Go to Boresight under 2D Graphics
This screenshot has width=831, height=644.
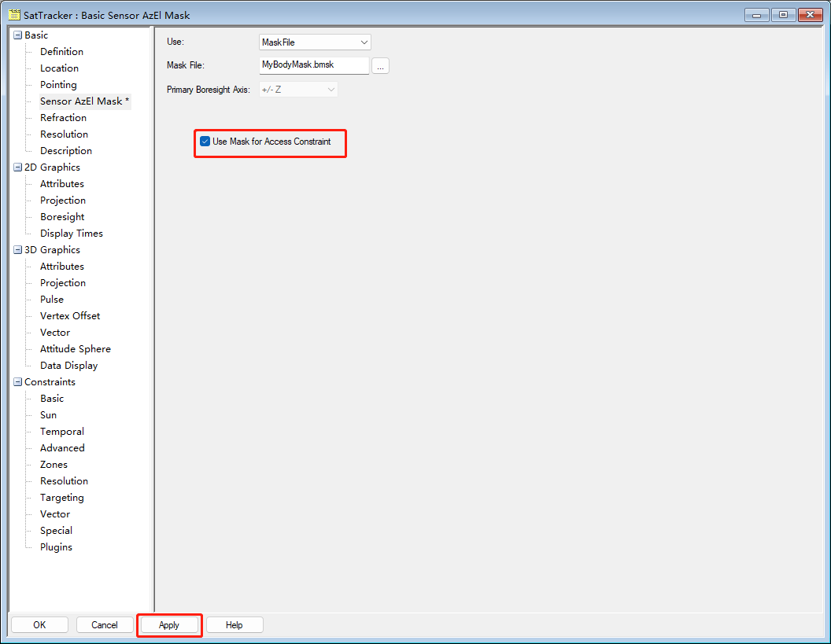coord(62,217)
